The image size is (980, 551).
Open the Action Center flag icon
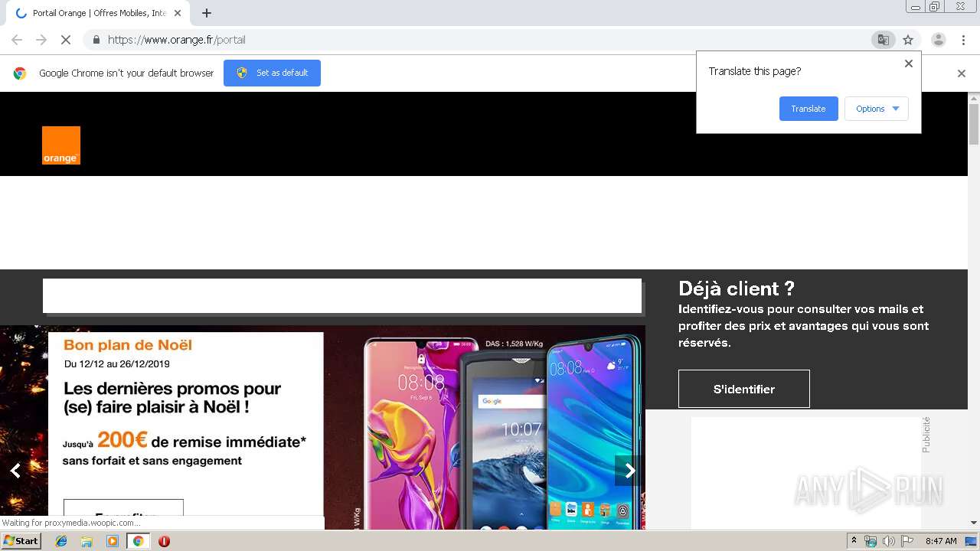(x=907, y=541)
